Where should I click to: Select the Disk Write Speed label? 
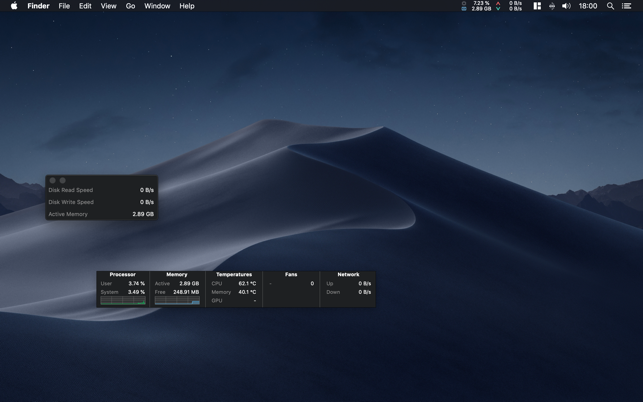tap(71, 202)
